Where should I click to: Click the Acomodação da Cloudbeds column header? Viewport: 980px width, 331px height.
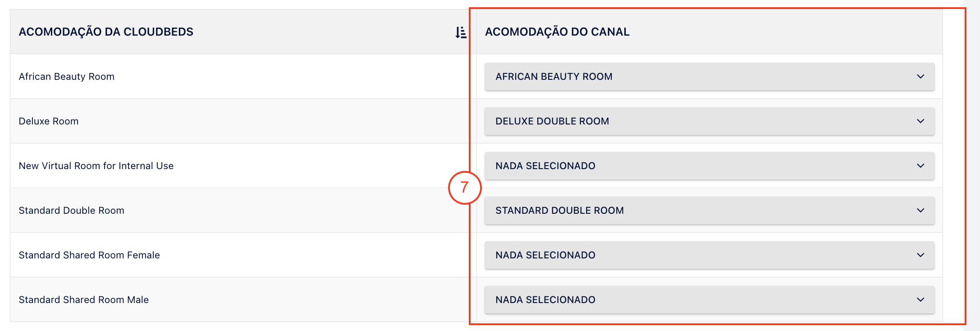[x=106, y=32]
